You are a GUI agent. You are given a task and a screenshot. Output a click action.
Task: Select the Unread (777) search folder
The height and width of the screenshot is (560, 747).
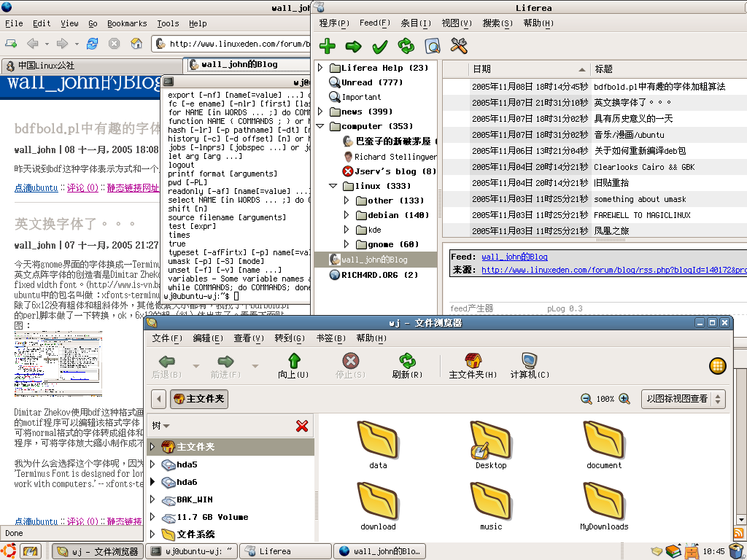pyautogui.click(x=372, y=82)
